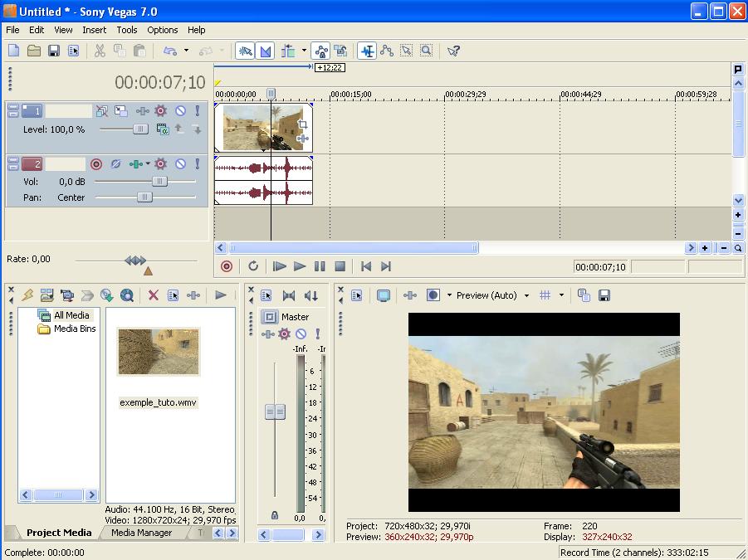Open Event Pan/Crop on the video clip
Screen dimensions: 748x560
pos(302,124)
